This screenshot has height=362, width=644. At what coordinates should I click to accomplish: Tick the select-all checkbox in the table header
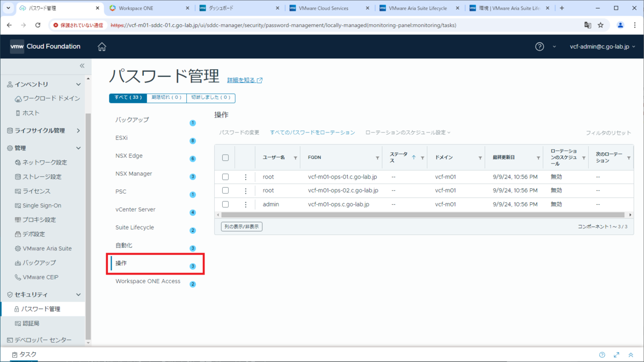[225, 158]
